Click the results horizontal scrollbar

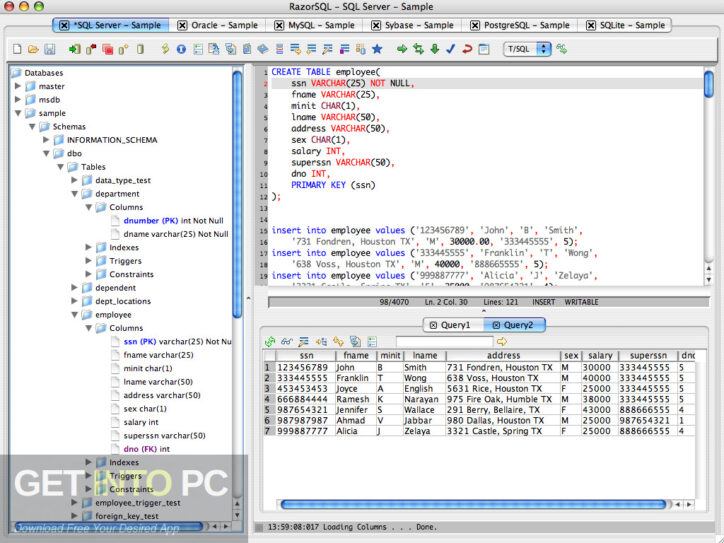pos(473,504)
